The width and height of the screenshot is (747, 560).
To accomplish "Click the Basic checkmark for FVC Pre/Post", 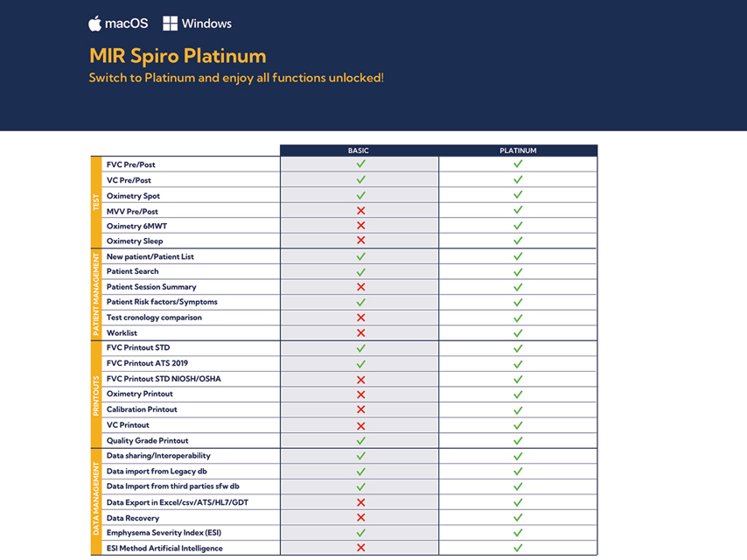I will pyautogui.click(x=360, y=164).
